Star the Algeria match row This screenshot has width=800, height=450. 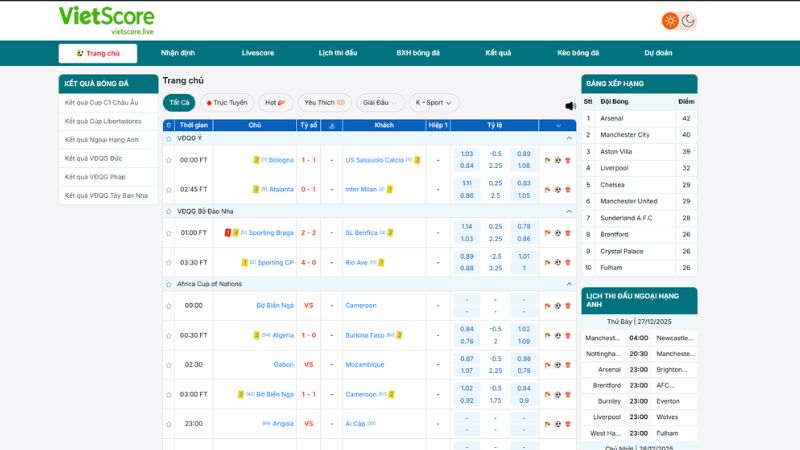[169, 336]
